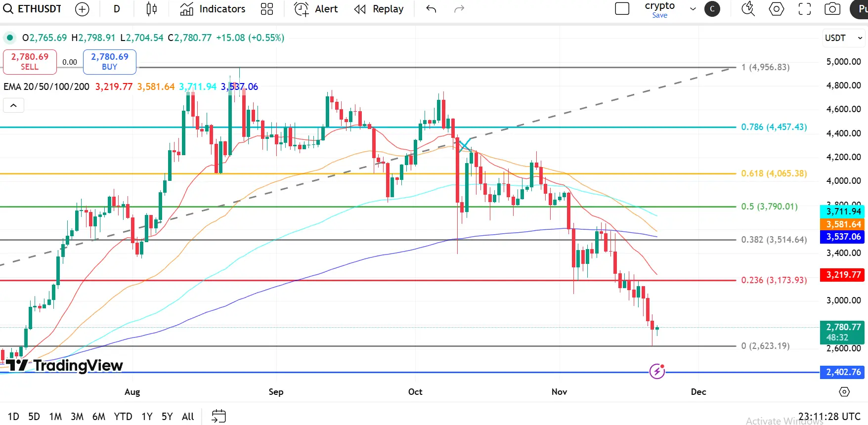Select the 1M time range
The width and height of the screenshot is (868, 425).
[x=55, y=417]
